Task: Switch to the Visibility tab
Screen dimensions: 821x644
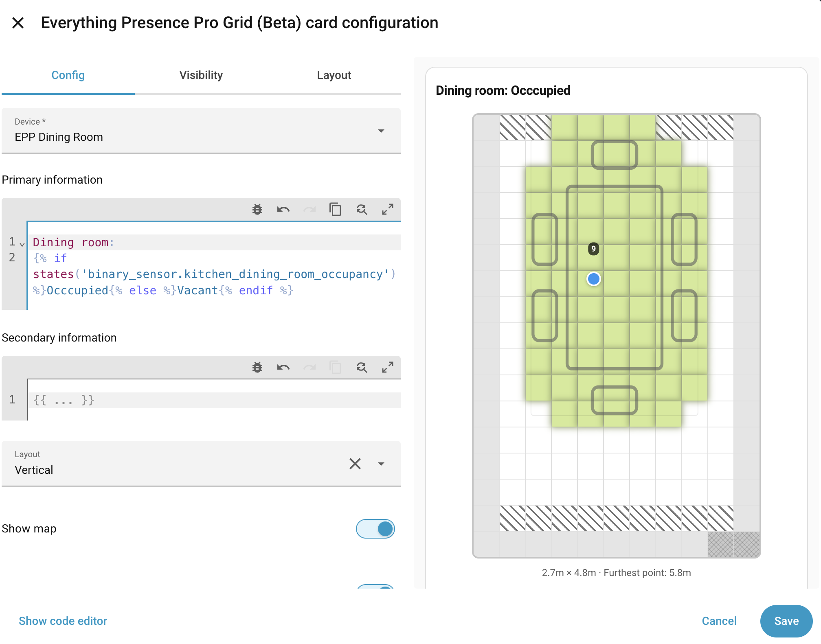Action: [x=201, y=75]
